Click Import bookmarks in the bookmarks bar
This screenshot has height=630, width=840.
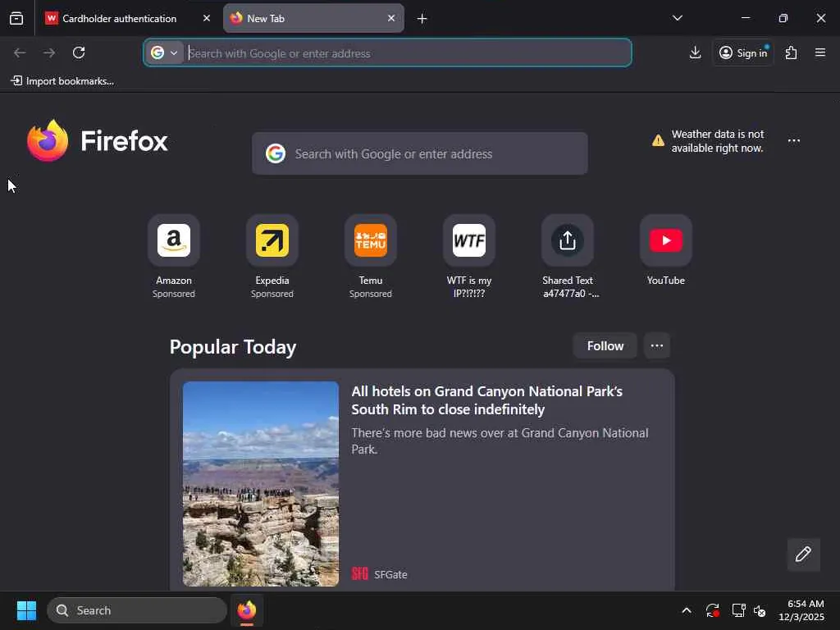(62, 81)
